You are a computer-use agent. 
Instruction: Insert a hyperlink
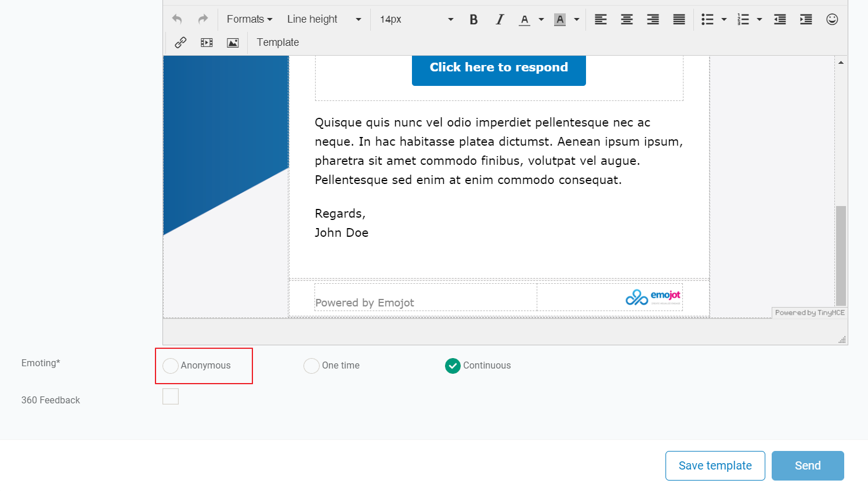coord(180,42)
